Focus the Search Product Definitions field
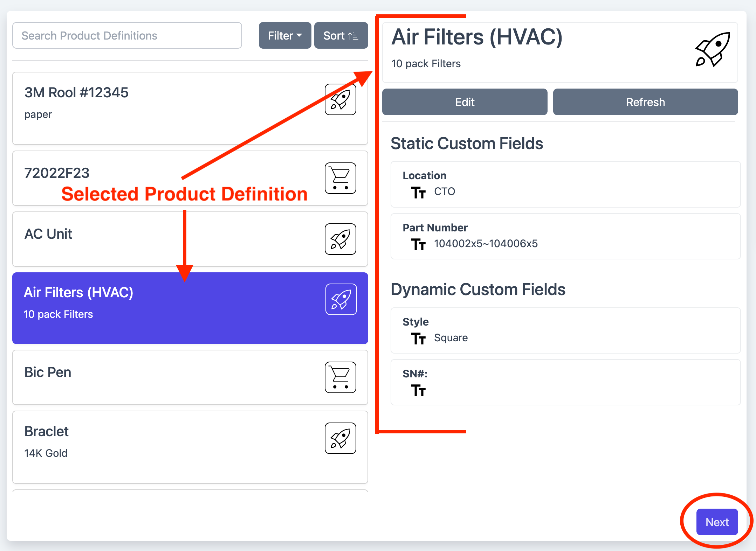This screenshot has height=551, width=756. (127, 35)
